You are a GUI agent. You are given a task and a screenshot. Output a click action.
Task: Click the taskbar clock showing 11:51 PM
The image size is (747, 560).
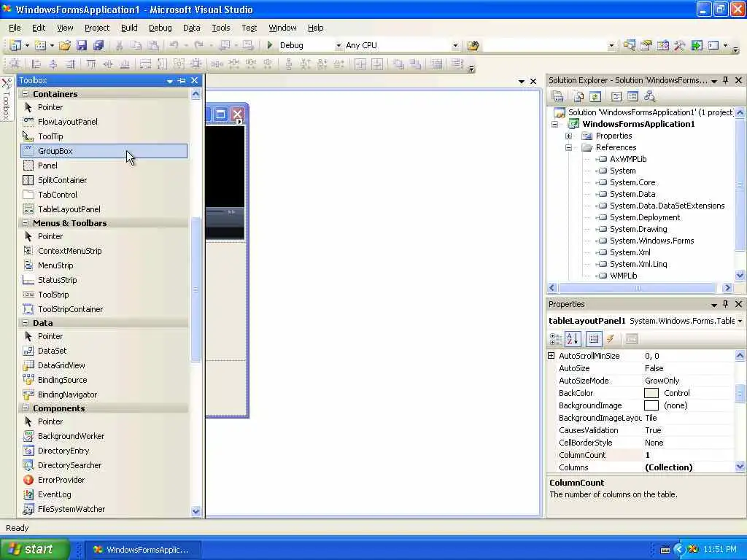click(720, 550)
